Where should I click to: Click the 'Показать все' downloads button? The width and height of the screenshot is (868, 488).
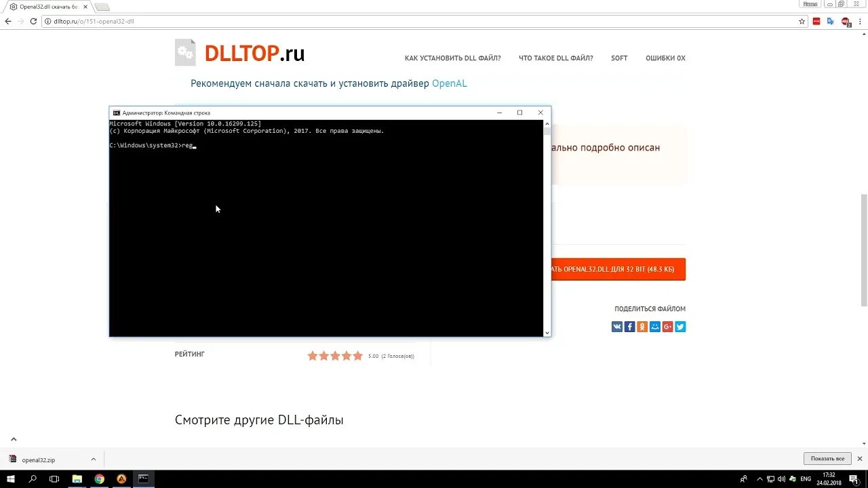[827, 459]
